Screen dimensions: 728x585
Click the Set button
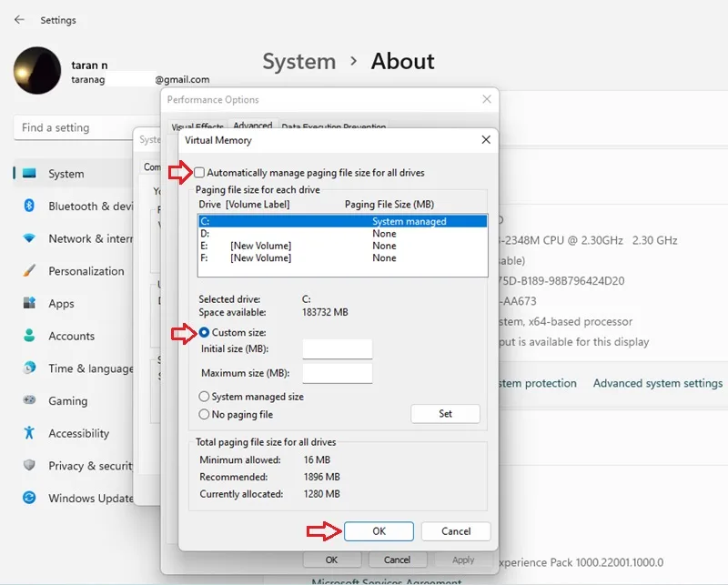click(x=445, y=414)
